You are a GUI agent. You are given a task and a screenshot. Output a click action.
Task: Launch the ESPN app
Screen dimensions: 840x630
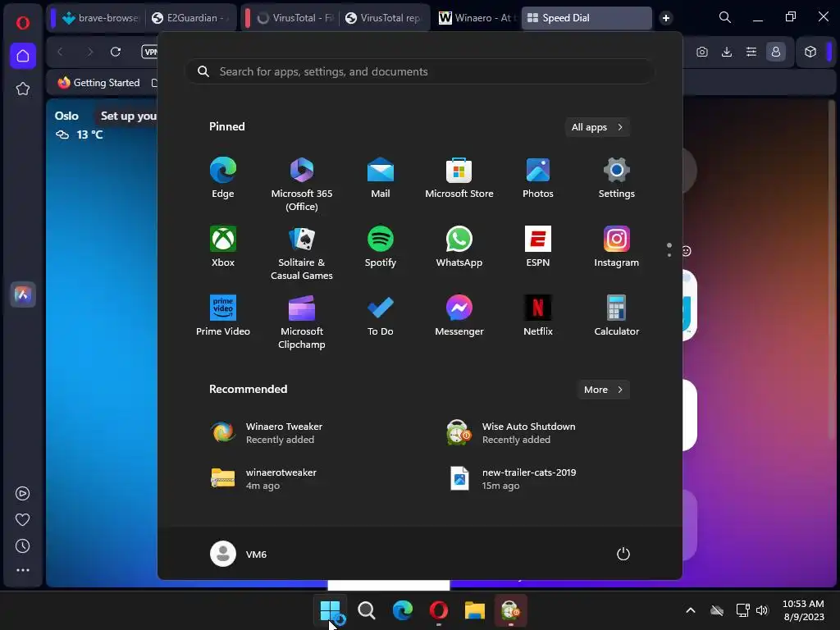538,246
